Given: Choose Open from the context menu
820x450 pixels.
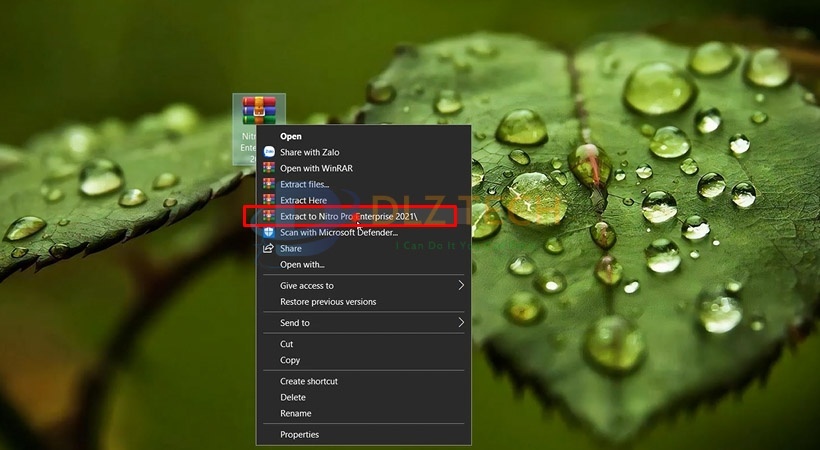Looking at the screenshot, I should point(291,136).
